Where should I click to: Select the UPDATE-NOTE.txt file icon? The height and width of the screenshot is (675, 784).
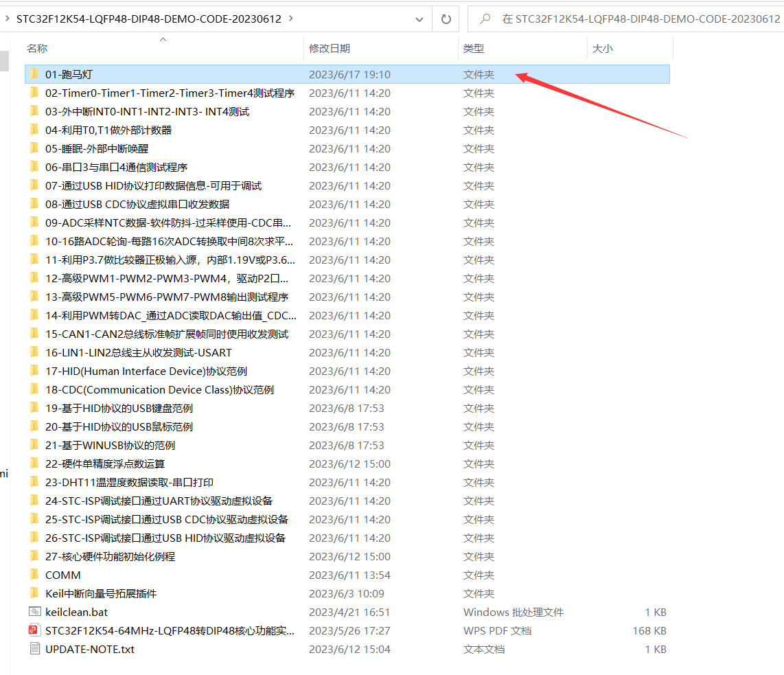[x=34, y=649]
